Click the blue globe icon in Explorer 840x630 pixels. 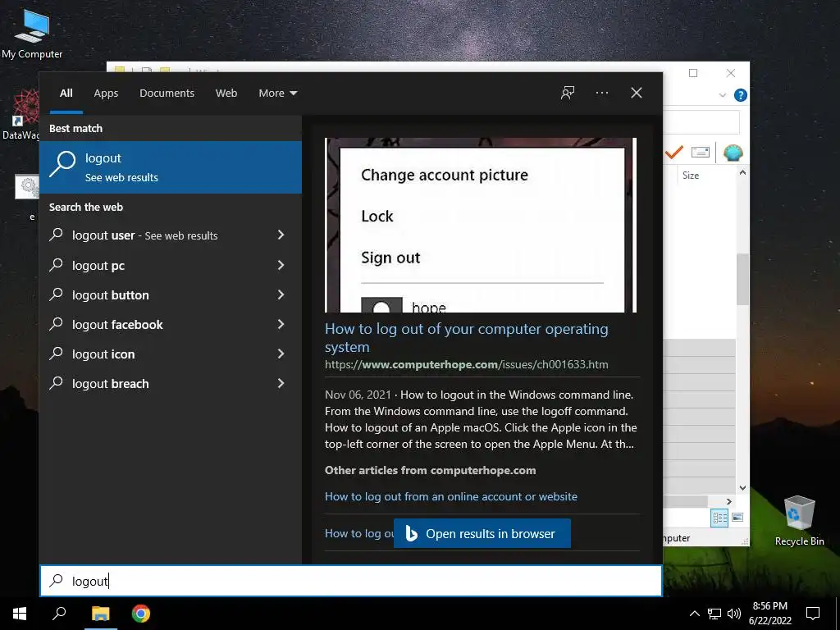tap(733, 153)
